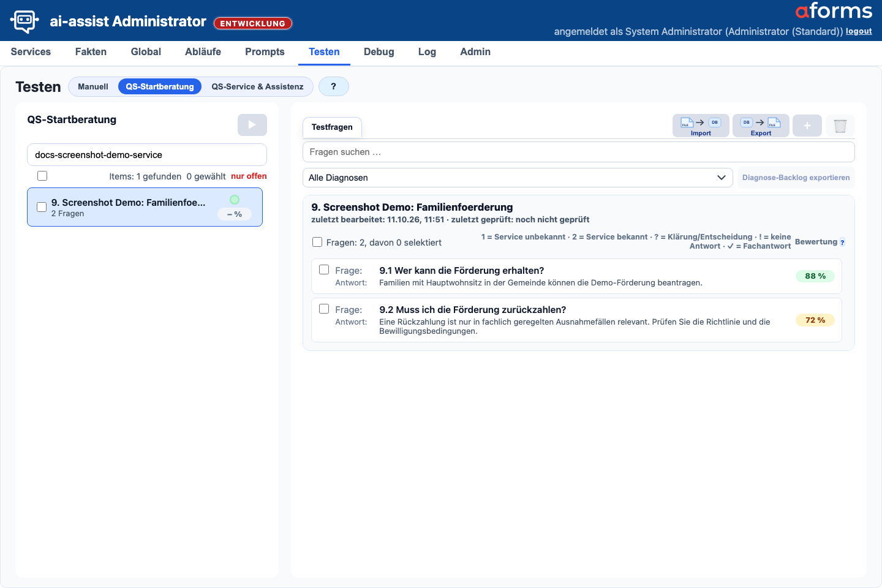Toggle select-all checkbox in items list

pyautogui.click(x=42, y=176)
